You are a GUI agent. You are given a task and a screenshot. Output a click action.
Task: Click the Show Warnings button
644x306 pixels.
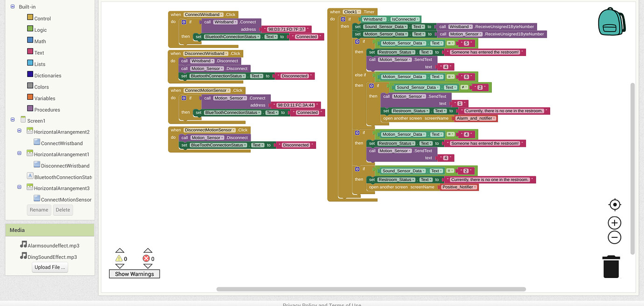coord(134,274)
